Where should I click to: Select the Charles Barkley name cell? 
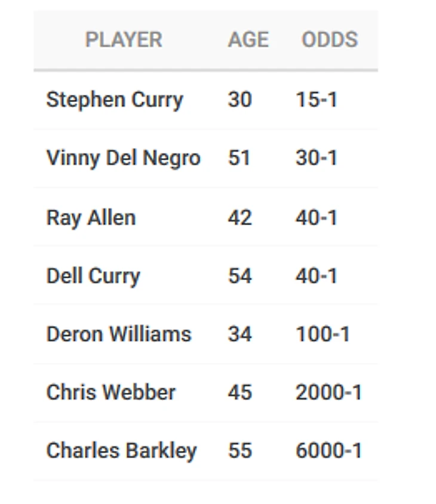click(121, 451)
